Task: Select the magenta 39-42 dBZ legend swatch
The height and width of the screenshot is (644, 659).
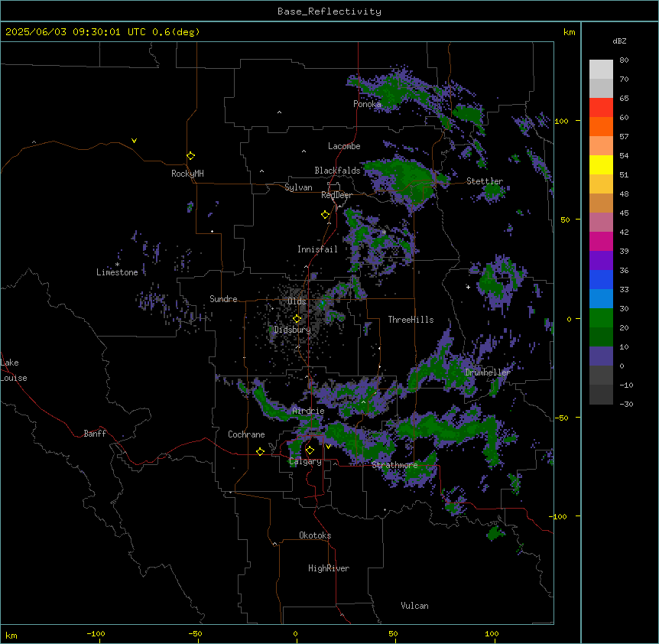Action: coord(601,241)
